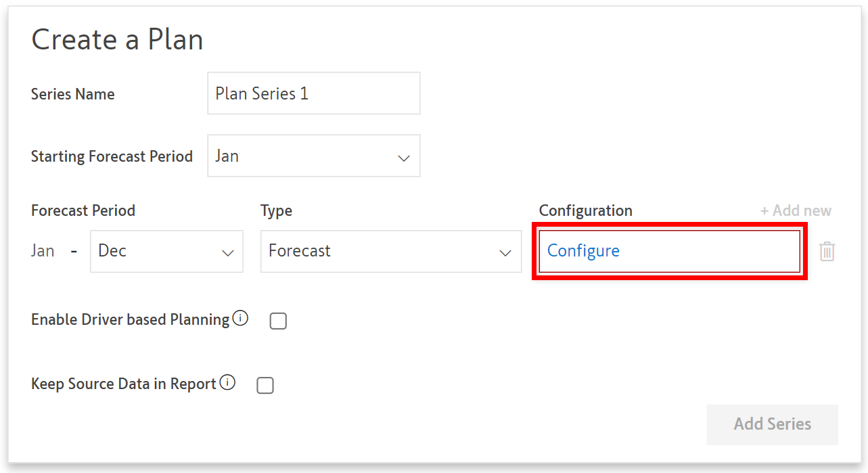Click the + Add new link
868x473 pixels.
[796, 210]
